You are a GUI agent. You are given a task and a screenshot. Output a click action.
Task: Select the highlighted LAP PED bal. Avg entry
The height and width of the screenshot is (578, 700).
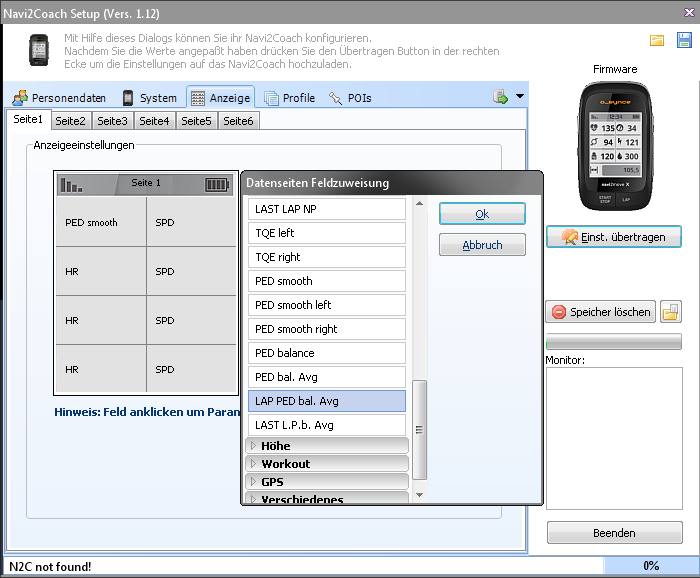[327, 401]
